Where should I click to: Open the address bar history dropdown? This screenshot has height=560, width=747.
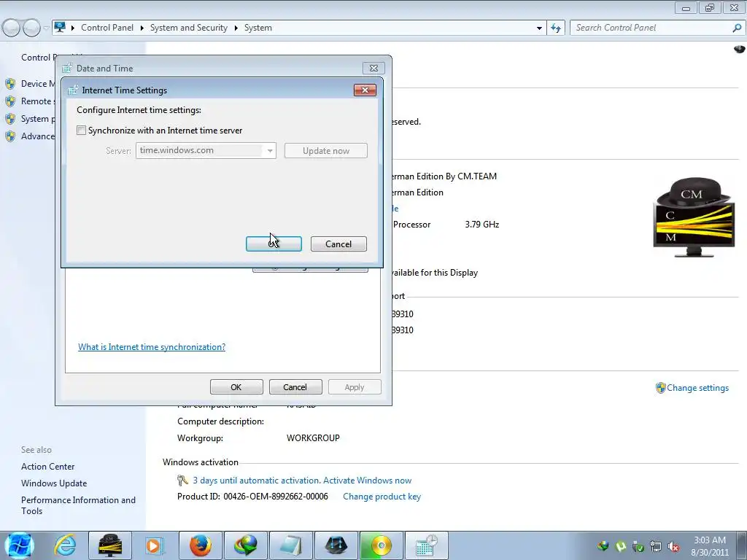point(539,28)
